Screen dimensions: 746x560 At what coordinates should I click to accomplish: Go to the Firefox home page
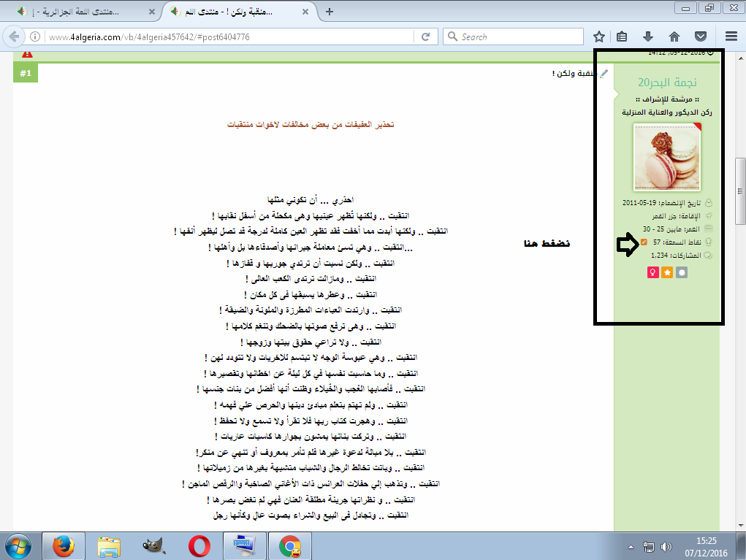[x=674, y=37]
